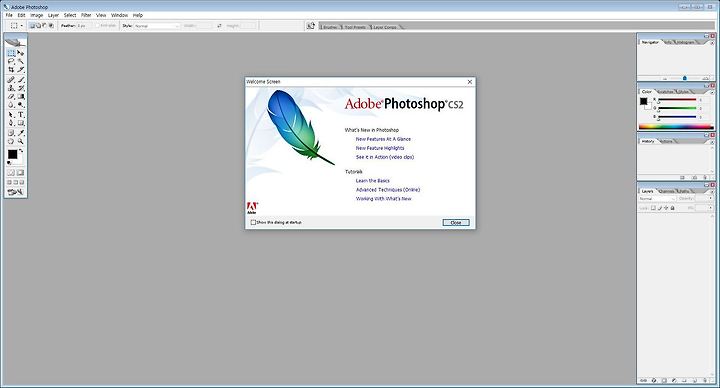The height and width of the screenshot is (388, 720).
Task: Click the color spectrum ramp in Color panel
Action: (x=676, y=127)
